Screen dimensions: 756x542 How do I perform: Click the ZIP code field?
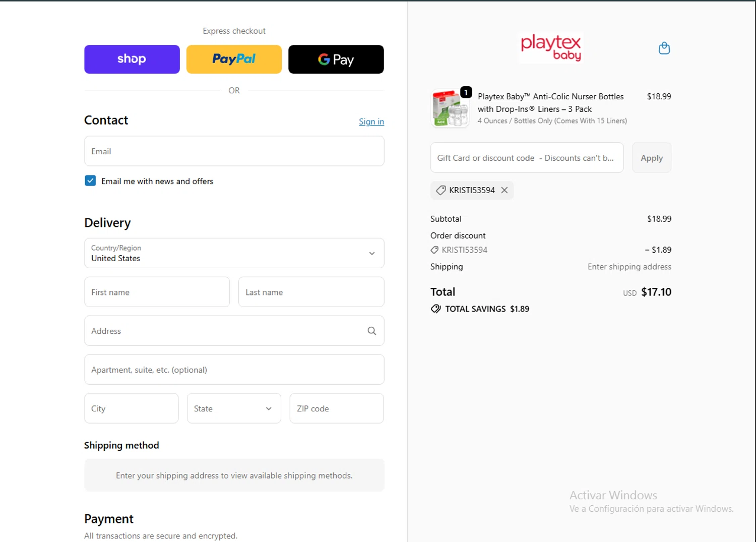(x=337, y=408)
